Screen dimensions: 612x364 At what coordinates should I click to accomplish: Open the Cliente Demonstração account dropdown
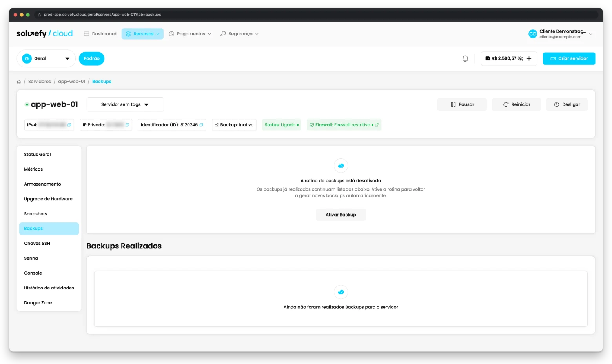pos(560,34)
